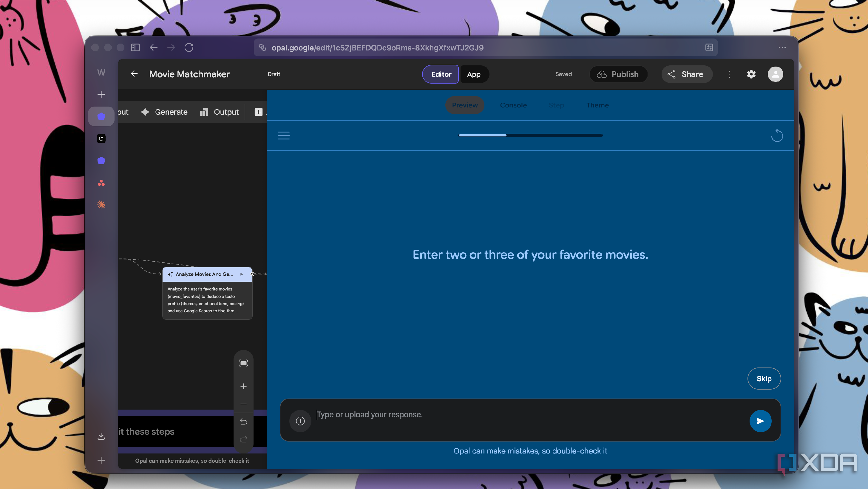Open downloads icon in browser sidebar
868x489 pixels.
(x=101, y=437)
